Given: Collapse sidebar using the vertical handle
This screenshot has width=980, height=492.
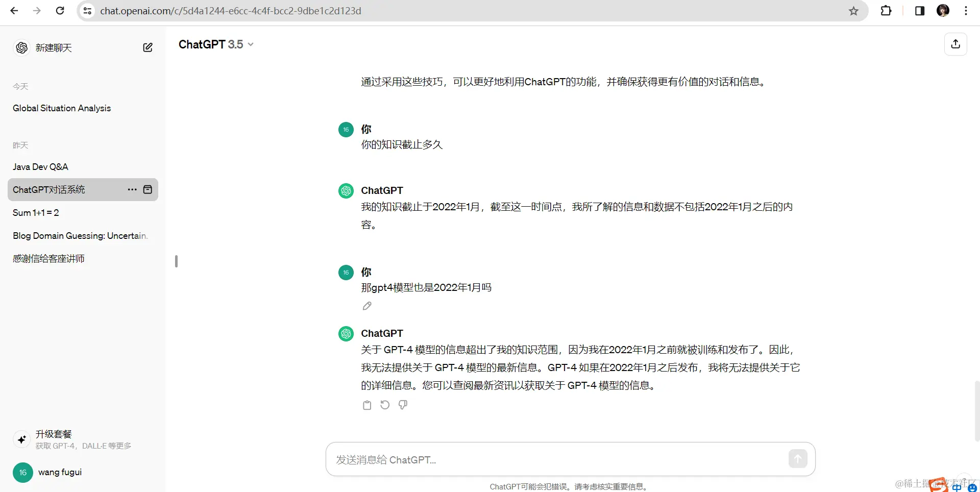Looking at the screenshot, I should [176, 261].
